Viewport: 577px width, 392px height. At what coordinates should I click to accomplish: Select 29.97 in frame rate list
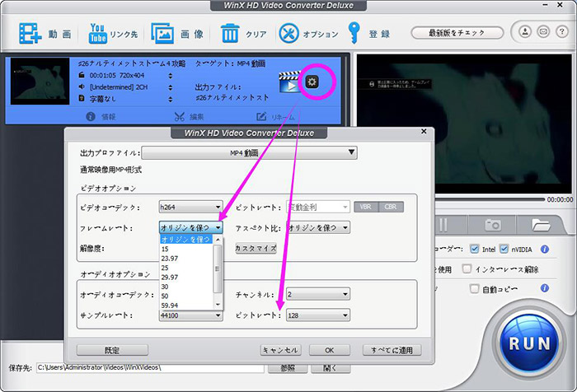(x=186, y=278)
